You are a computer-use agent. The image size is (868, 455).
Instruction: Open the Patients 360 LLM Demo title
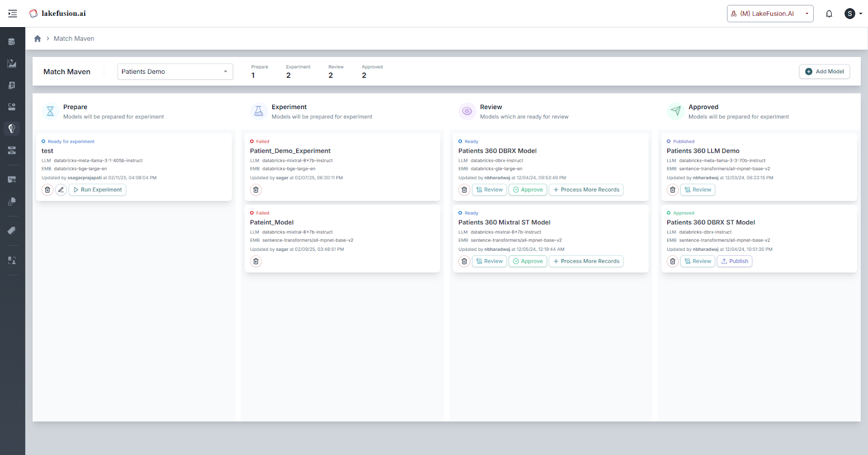point(703,151)
